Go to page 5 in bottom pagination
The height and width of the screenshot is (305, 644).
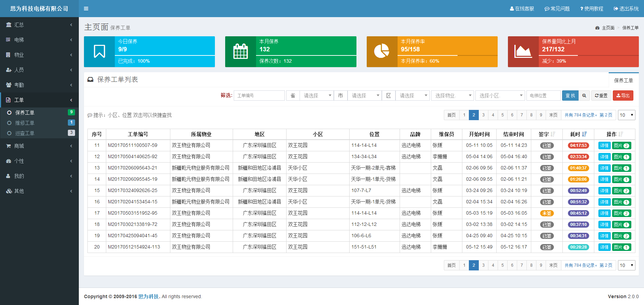pyautogui.click(x=502, y=265)
